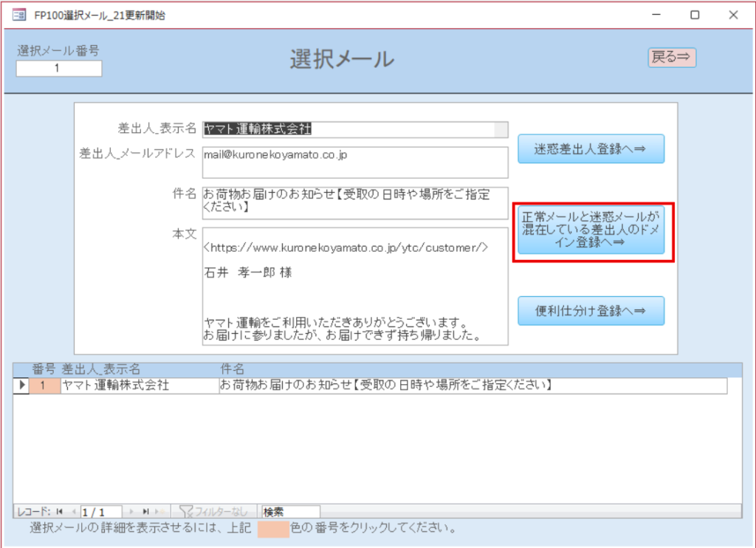Screen dimensions: 756x548
Task: Open 便利仕分け登録へ⇒ button
Action: [591, 311]
